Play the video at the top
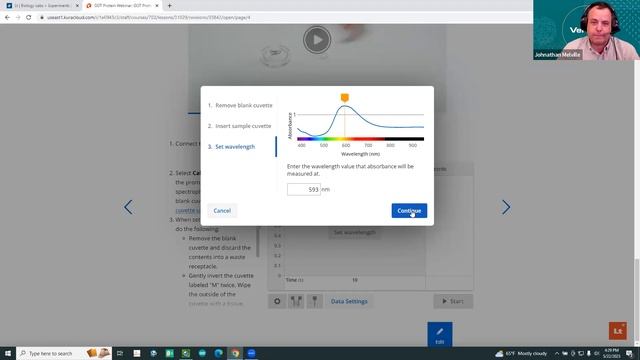The width and height of the screenshot is (640, 360). [317, 40]
